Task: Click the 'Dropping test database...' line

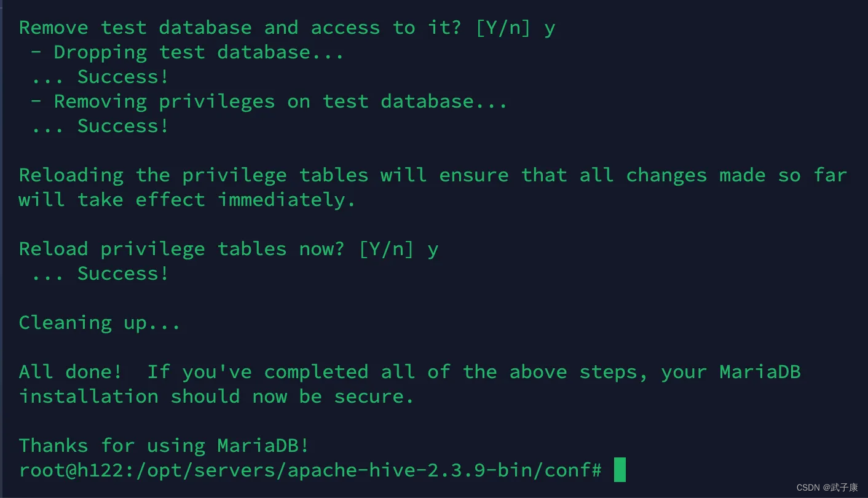Action: coord(187,52)
